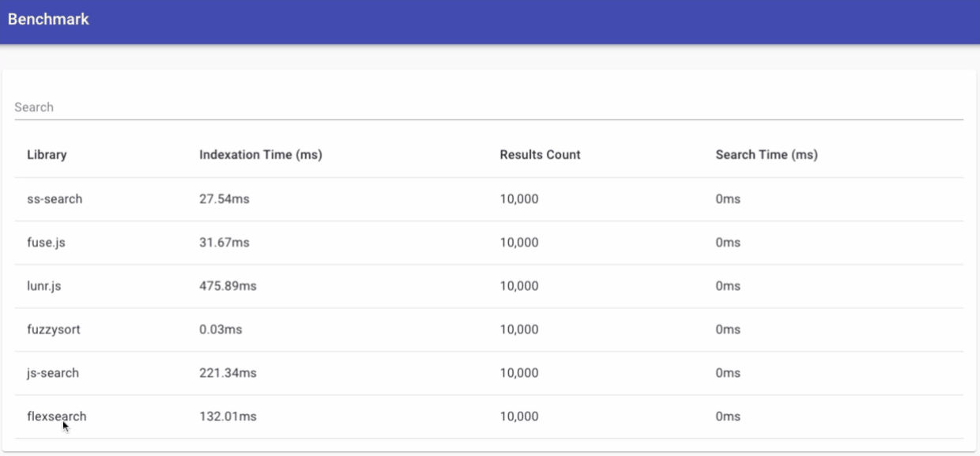This screenshot has height=456, width=980.
Task: Click the results count in fuzzysort row
Action: [x=519, y=330]
